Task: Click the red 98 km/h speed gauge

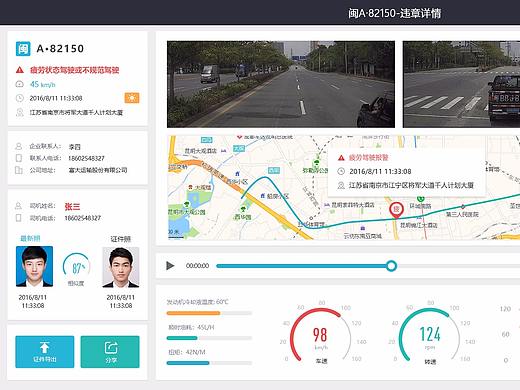Action: (x=320, y=335)
